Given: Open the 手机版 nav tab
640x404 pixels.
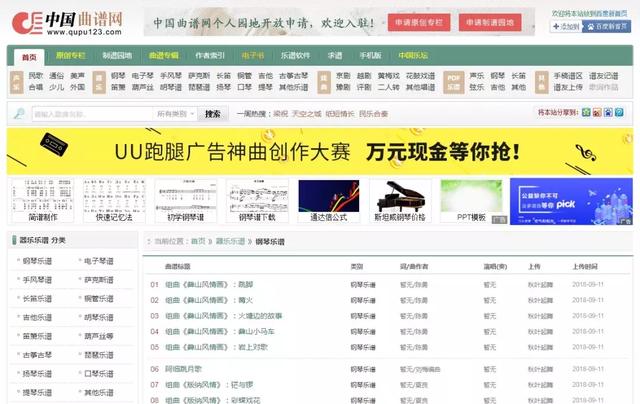Looking at the screenshot, I should click(370, 55).
